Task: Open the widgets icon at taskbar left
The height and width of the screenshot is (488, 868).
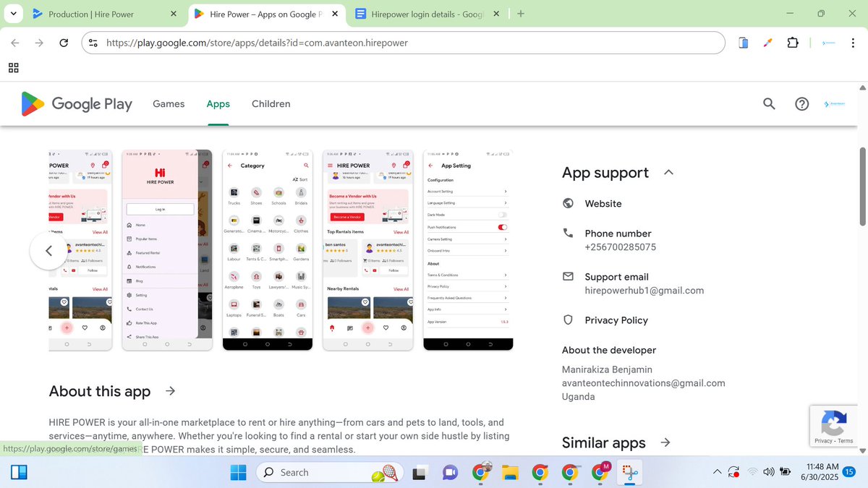Action: [19, 473]
